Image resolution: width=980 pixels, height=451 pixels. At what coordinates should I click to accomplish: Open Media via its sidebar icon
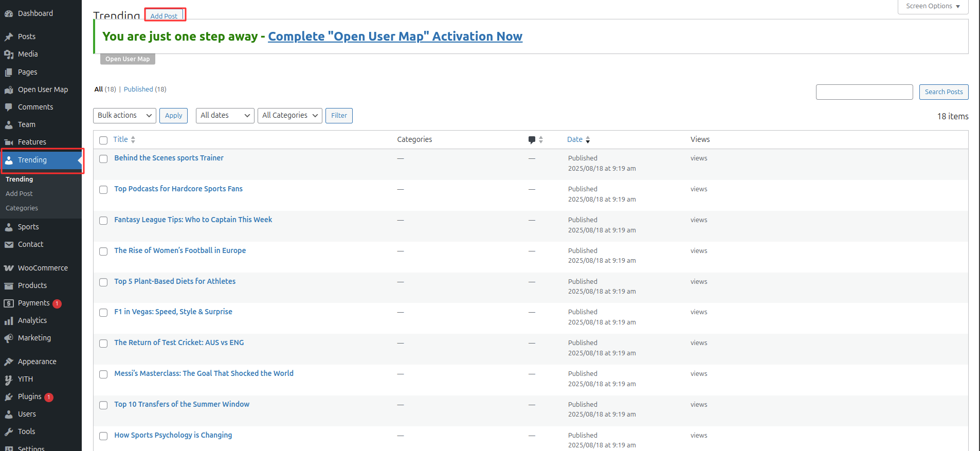point(9,55)
